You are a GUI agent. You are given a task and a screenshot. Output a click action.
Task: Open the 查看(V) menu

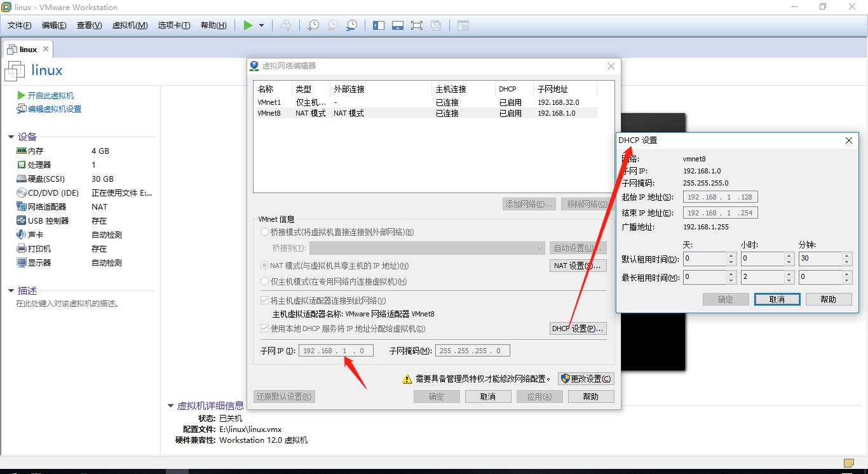point(89,25)
